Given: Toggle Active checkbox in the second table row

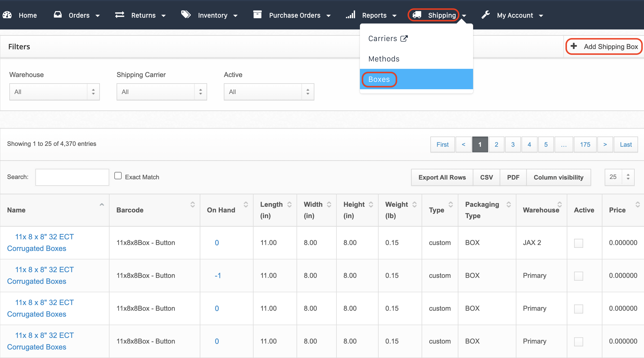Looking at the screenshot, I should point(578,276).
